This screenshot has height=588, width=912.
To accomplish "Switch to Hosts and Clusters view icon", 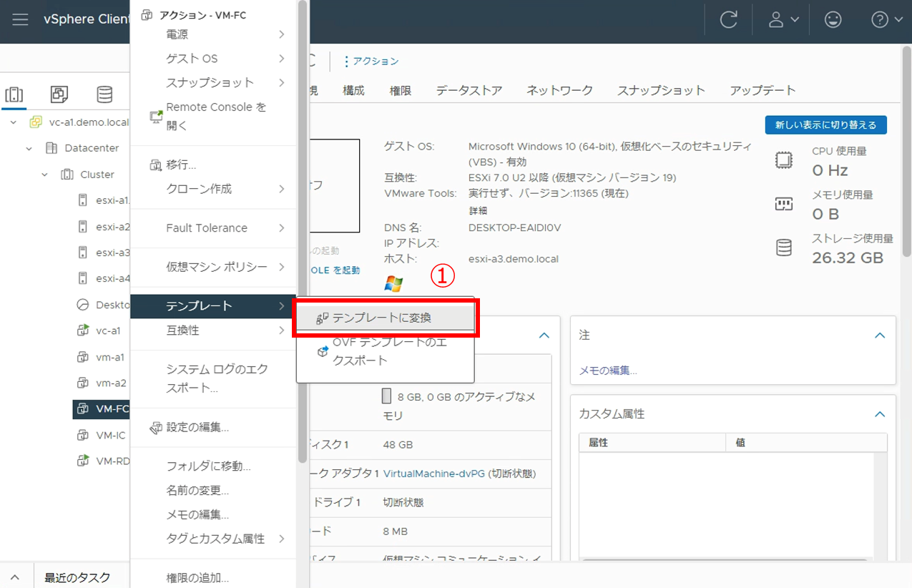I will point(14,94).
